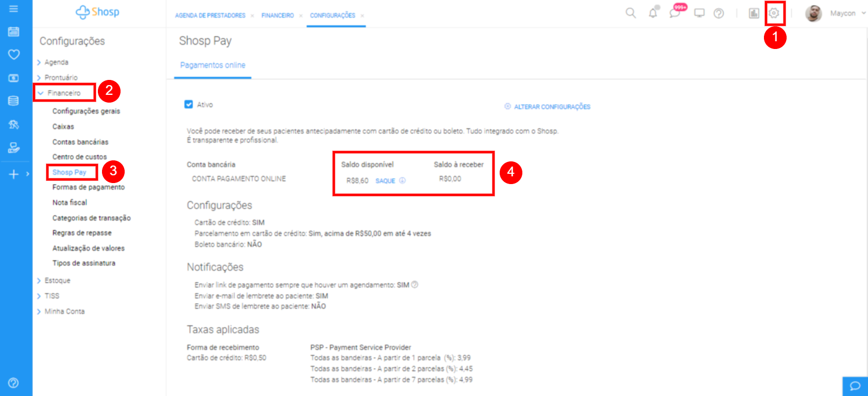Open the notifications bell icon

[653, 13]
